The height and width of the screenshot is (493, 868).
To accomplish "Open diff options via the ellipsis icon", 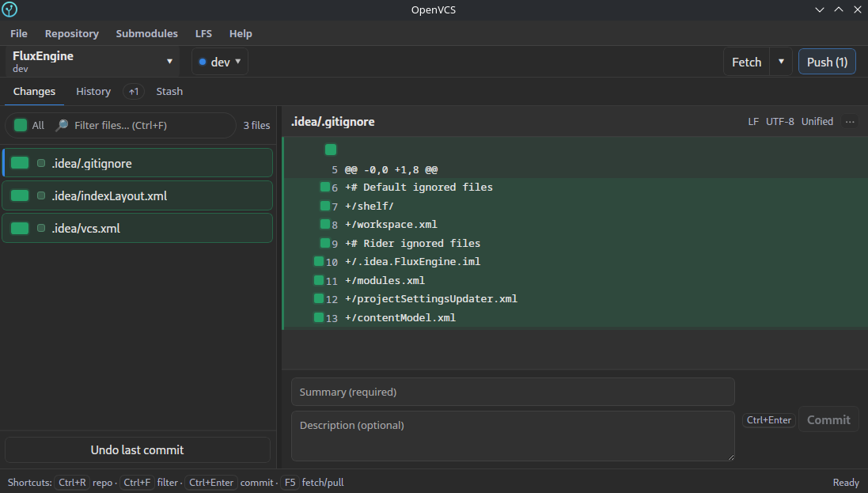I will (850, 121).
